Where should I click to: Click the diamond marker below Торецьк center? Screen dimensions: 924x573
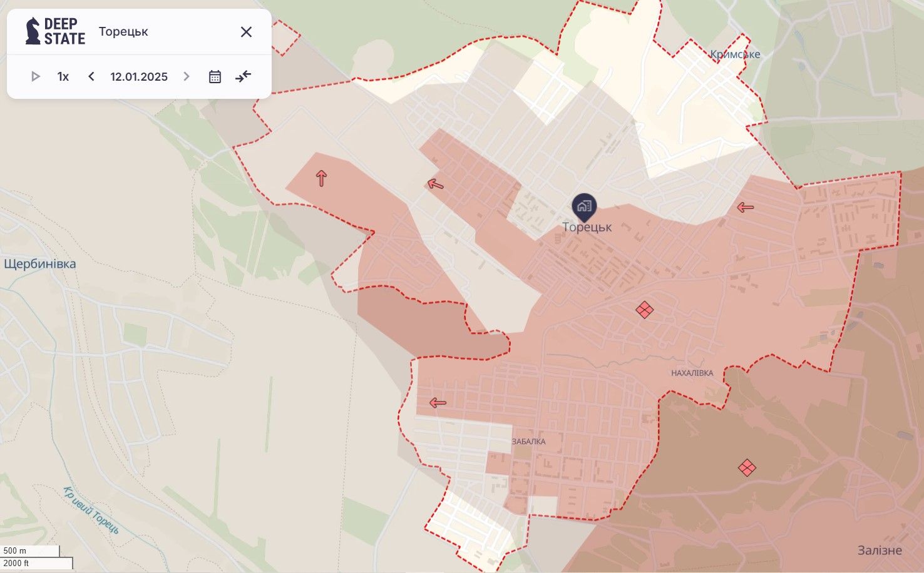pyautogui.click(x=644, y=310)
